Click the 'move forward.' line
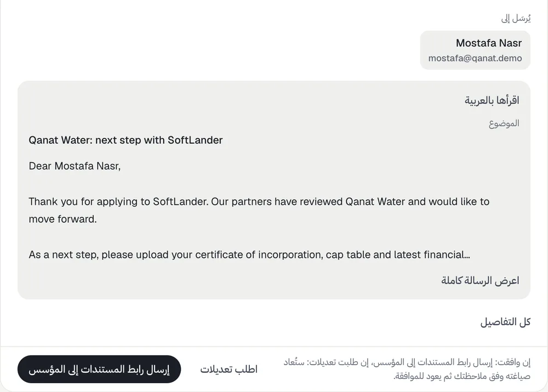The width and height of the screenshot is (548, 392). click(x=62, y=219)
